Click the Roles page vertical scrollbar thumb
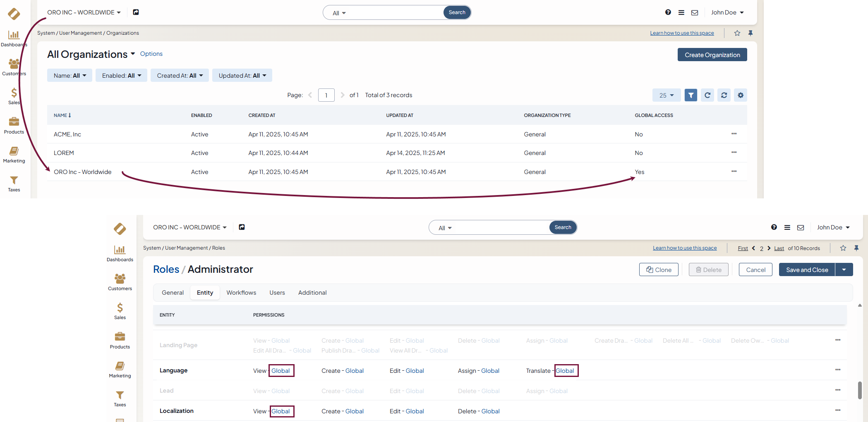This screenshot has height=422, width=868. [x=859, y=390]
